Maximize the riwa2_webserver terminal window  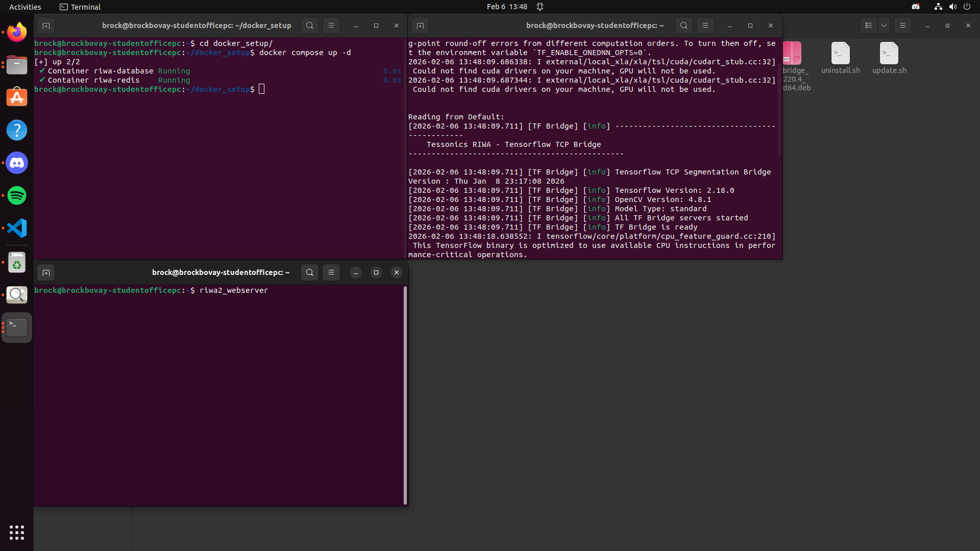[376, 272]
